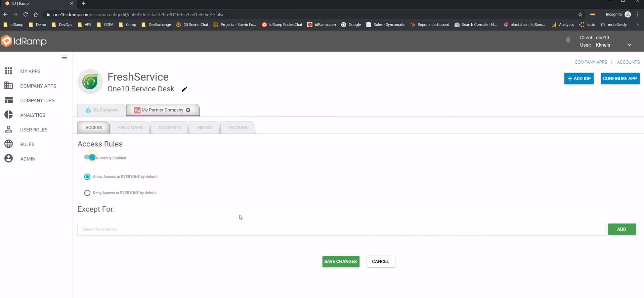Open Analytics pie chart icon

(x=9, y=115)
